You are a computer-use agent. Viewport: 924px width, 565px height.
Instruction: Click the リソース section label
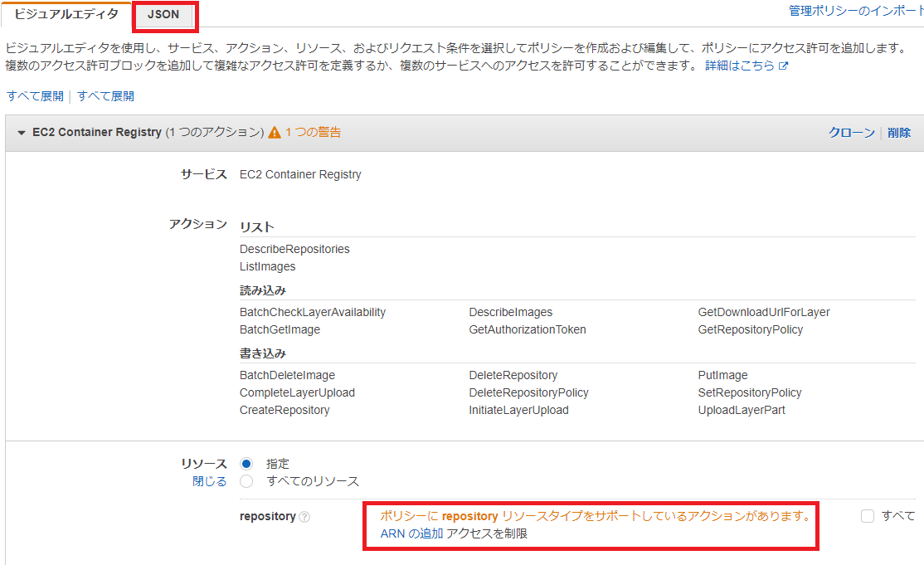[x=204, y=464]
